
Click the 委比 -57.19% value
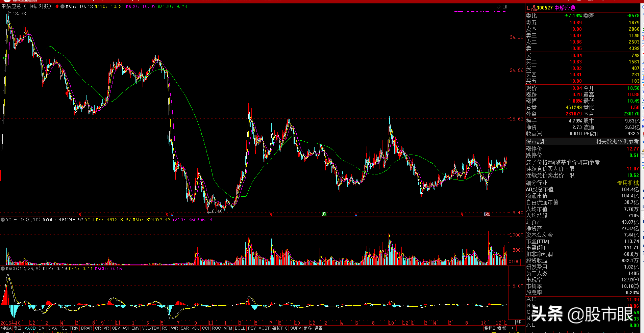[573, 16]
